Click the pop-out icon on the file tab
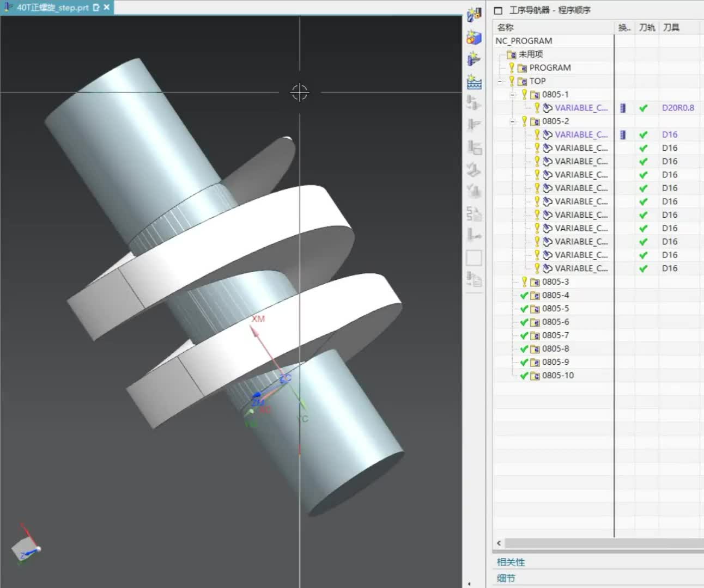Image resolution: width=704 pixels, height=588 pixels. click(96, 8)
